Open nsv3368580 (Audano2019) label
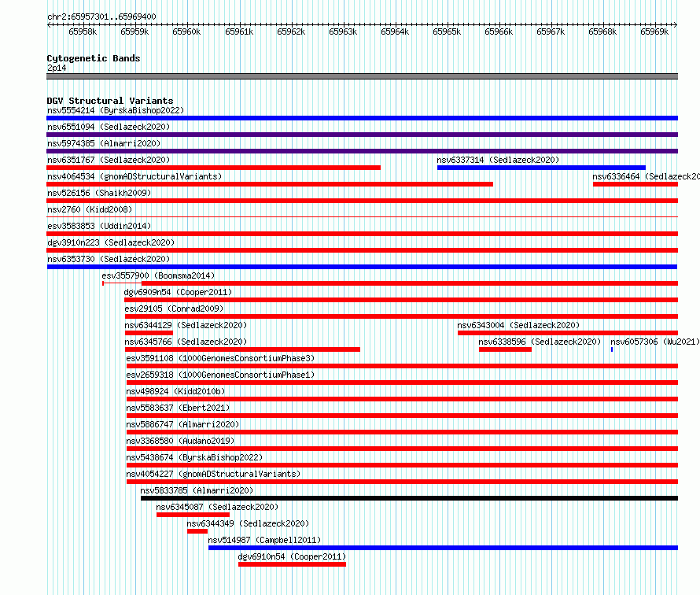The image size is (700, 595). (180, 441)
